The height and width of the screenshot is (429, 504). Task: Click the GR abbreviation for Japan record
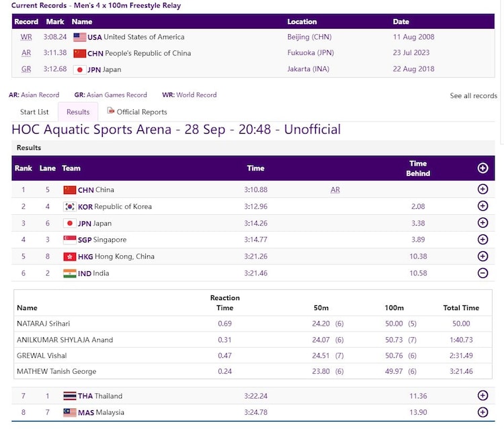coord(26,69)
